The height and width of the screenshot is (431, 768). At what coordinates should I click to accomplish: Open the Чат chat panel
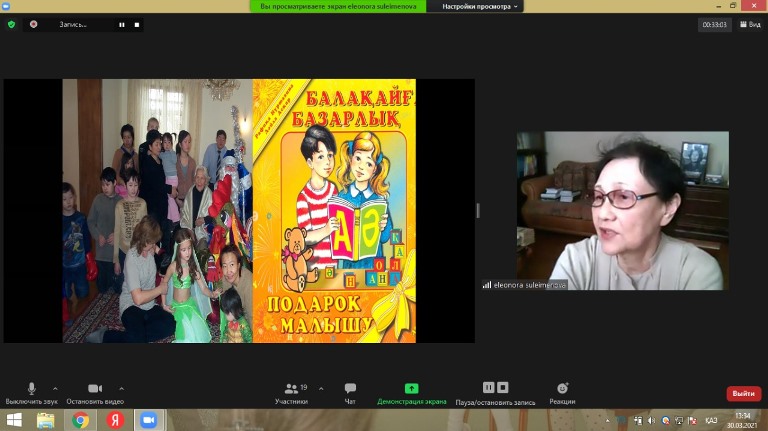point(350,394)
